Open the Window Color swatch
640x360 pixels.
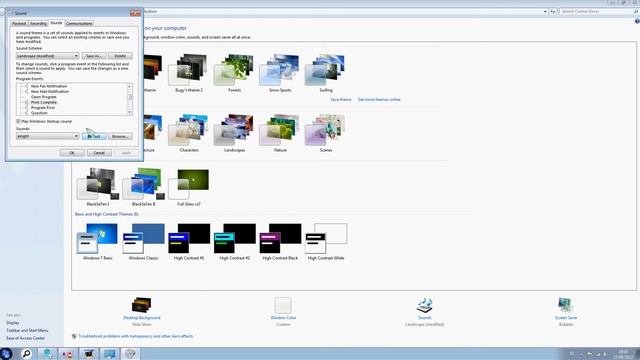[283, 305]
